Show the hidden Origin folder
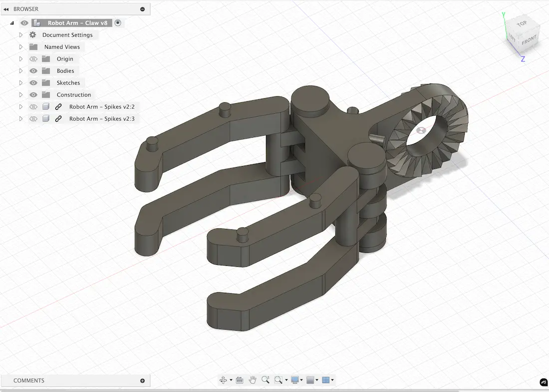This screenshot has height=392, width=549. (x=33, y=58)
